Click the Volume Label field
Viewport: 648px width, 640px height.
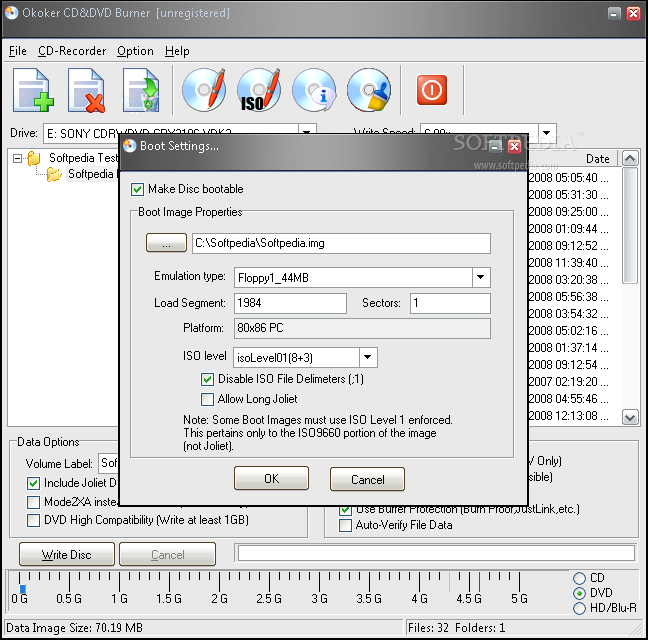pyautogui.click(x=109, y=463)
